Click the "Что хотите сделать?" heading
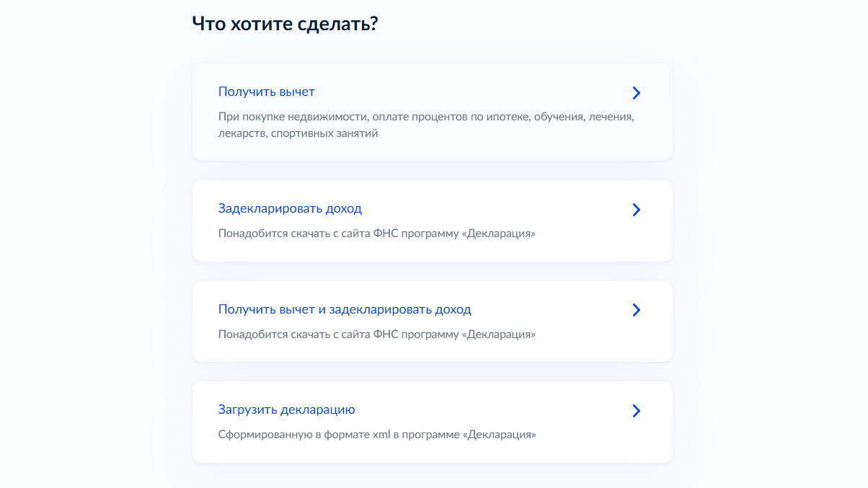The width and height of the screenshot is (868, 488). coord(285,24)
